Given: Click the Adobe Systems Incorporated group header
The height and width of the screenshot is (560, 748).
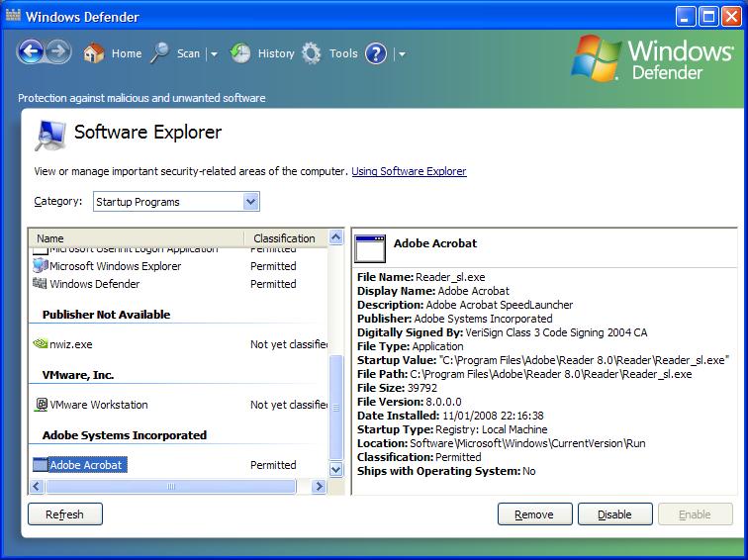Looking at the screenshot, I should pos(125,435).
